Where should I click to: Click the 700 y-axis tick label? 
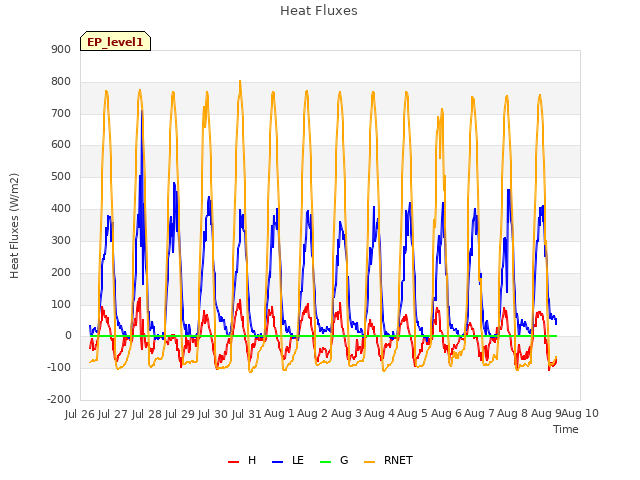coord(61,113)
